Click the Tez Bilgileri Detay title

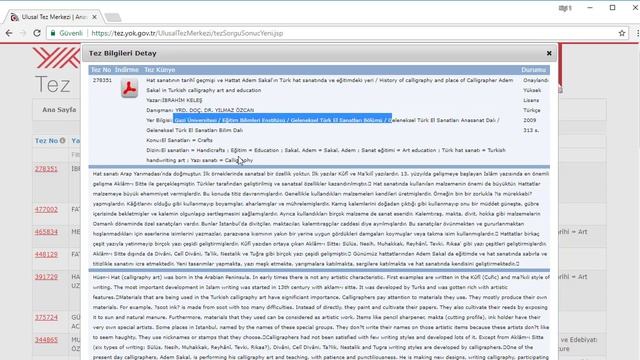122,53
